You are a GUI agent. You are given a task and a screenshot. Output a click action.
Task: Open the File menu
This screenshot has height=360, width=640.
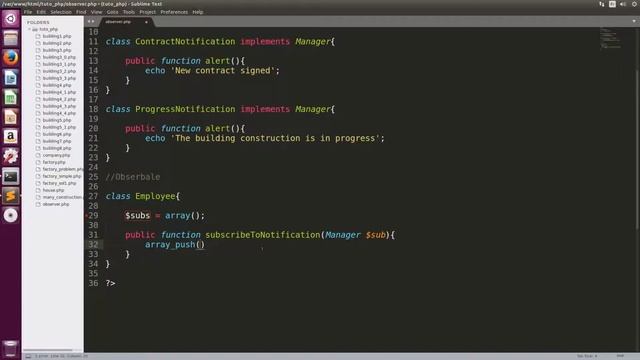(28, 12)
